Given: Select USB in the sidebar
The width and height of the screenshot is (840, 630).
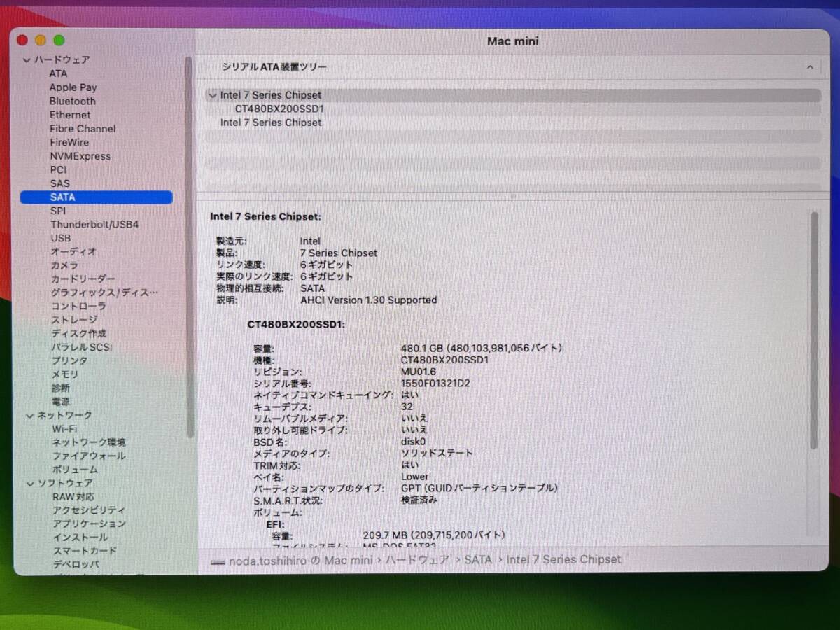Looking at the screenshot, I should click(x=60, y=238).
